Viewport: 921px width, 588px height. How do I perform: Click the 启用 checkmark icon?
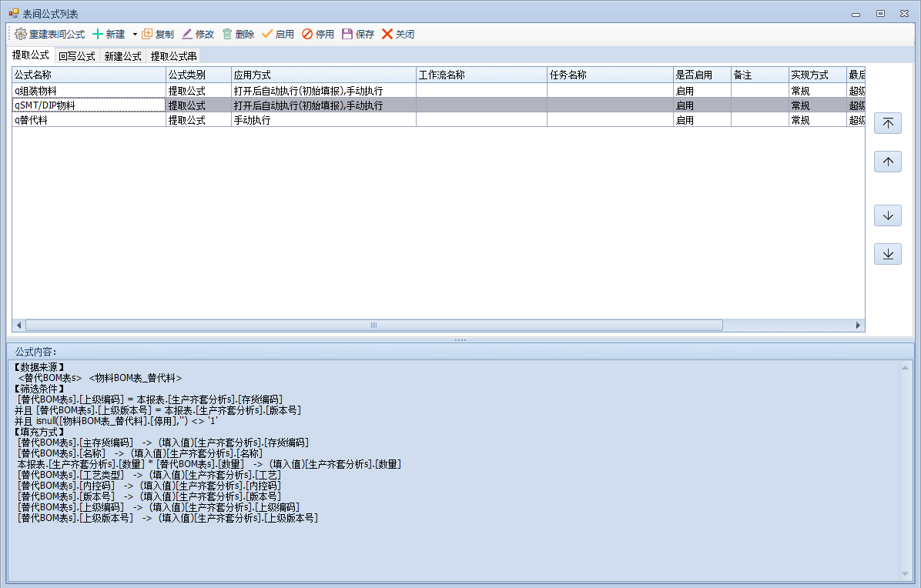(267, 35)
